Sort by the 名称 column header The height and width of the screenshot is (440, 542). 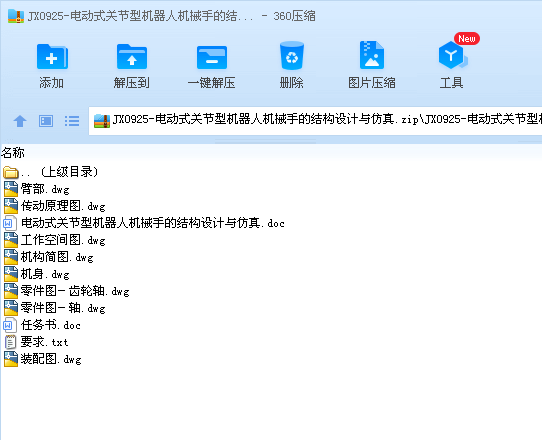click(13, 152)
